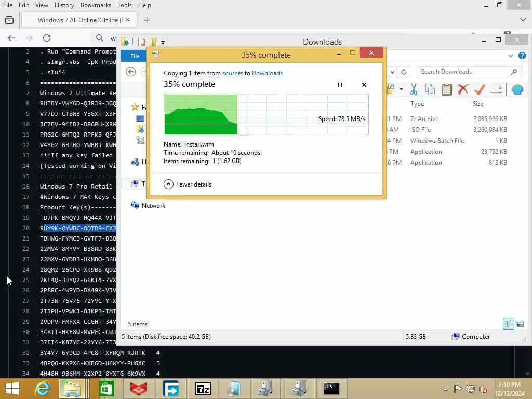
Task: Select the 23,752 KB Application row
Action: (x=447, y=151)
